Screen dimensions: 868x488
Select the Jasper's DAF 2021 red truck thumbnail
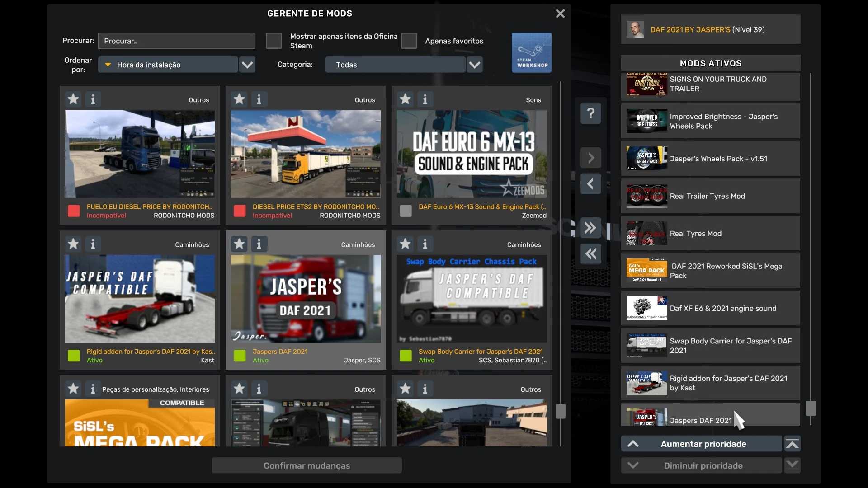[x=306, y=299]
